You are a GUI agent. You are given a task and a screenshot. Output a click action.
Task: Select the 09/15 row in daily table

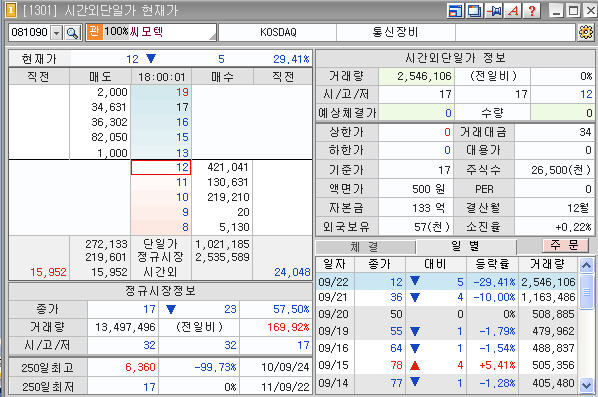(446, 365)
